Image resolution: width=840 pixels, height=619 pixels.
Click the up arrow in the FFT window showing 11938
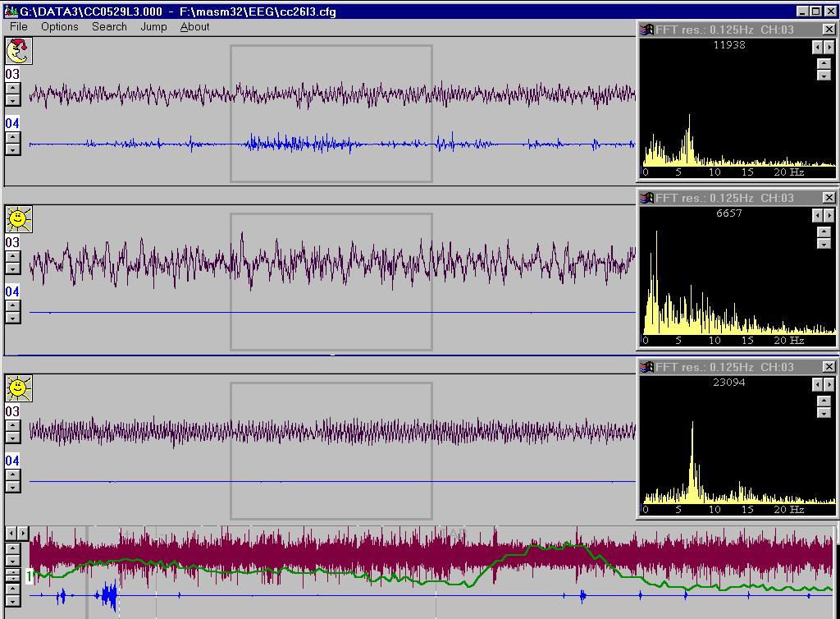pos(824,64)
